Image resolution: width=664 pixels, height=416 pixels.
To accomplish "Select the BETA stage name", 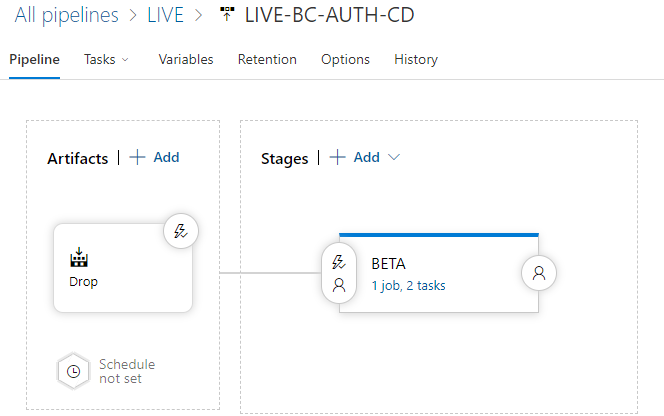I will (389, 264).
